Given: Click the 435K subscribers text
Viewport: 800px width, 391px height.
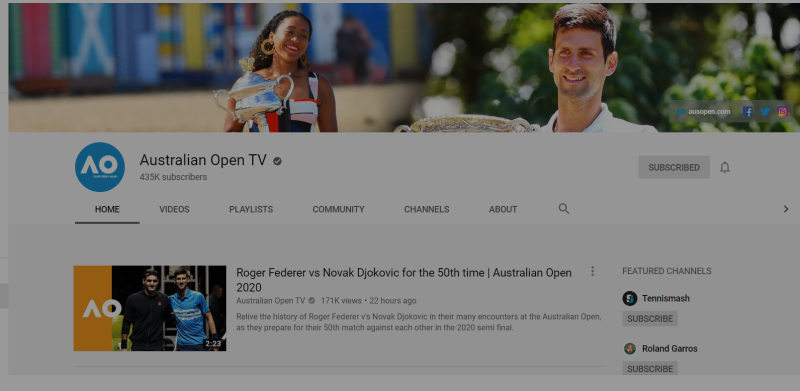Looking at the screenshot, I should 173,177.
